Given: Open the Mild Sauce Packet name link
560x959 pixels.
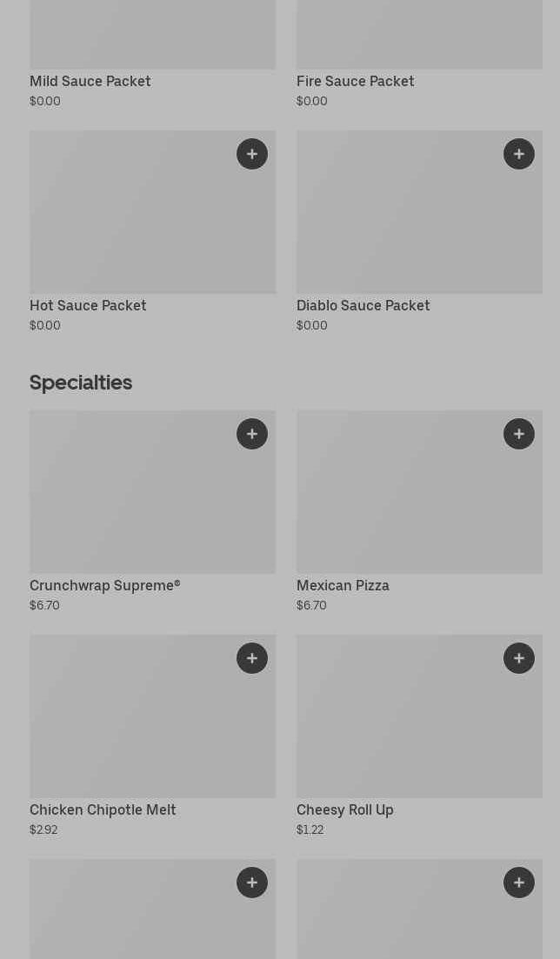Looking at the screenshot, I should point(90,82).
